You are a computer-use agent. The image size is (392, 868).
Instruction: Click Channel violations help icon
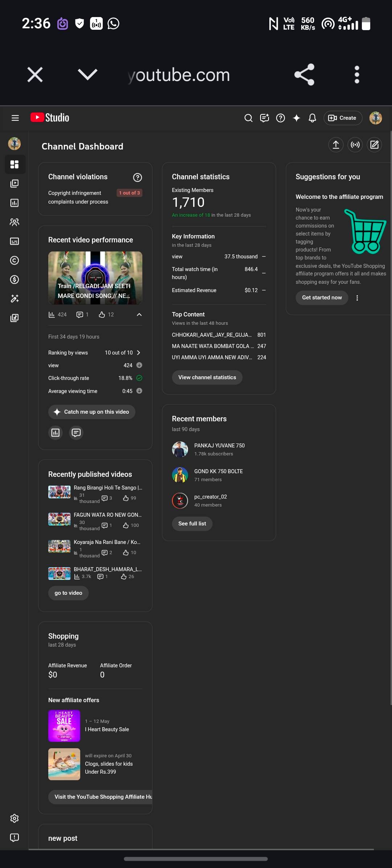pos(137,177)
